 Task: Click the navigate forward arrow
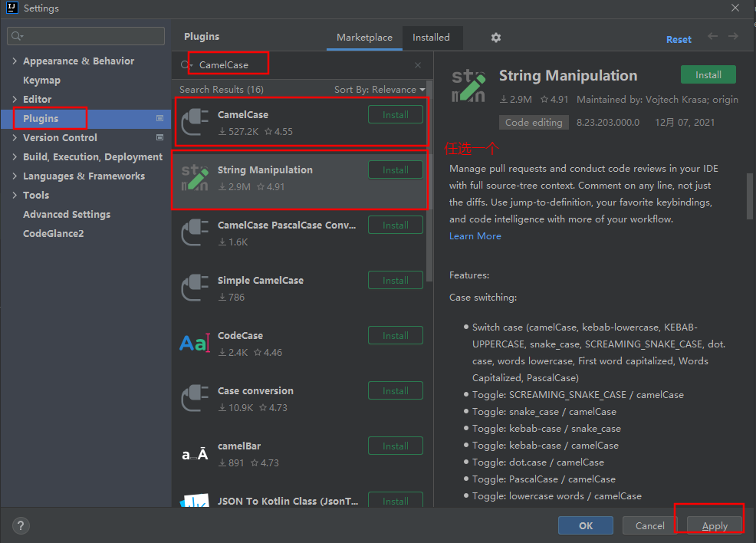pos(733,36)
